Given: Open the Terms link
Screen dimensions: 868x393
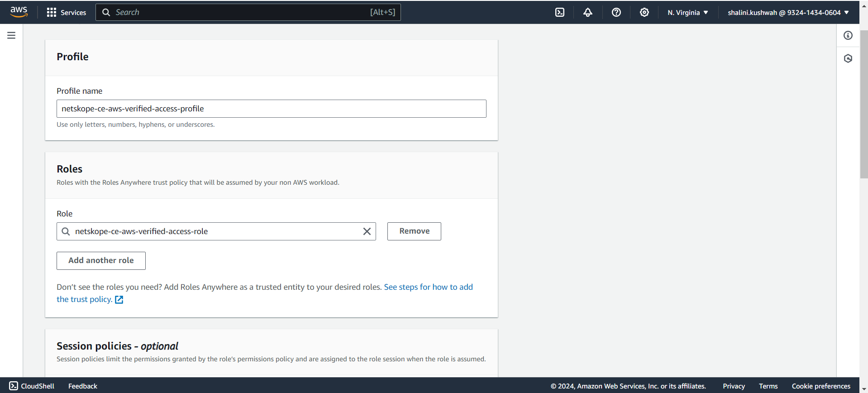Looking at the screenshot, I should [x=768, y=386].
